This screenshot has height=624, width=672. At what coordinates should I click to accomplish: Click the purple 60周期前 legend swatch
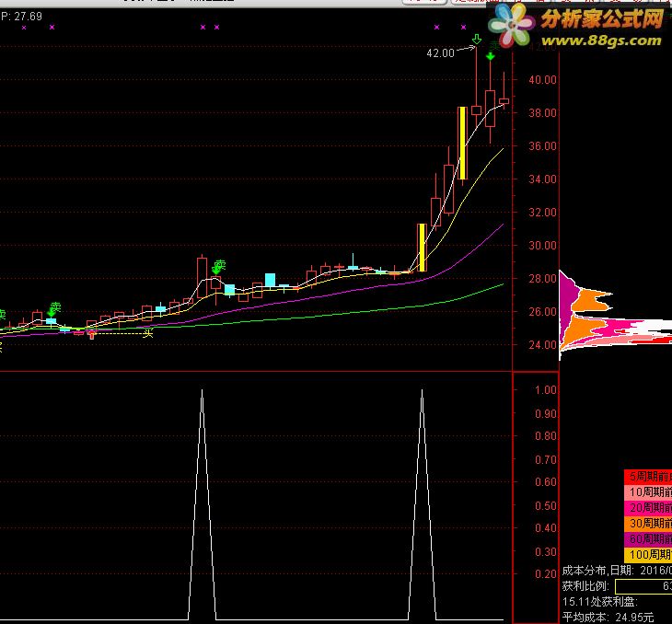click(x=648, y=538)
